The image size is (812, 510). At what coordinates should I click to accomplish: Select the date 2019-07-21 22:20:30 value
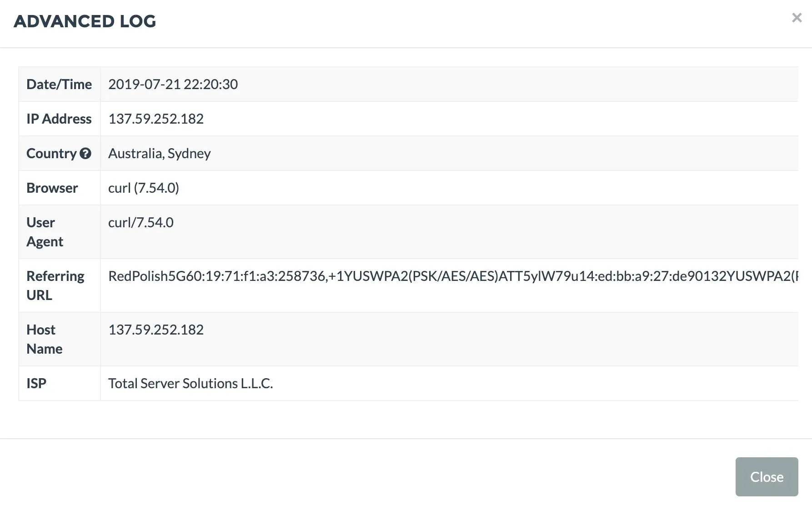point(173,84)
